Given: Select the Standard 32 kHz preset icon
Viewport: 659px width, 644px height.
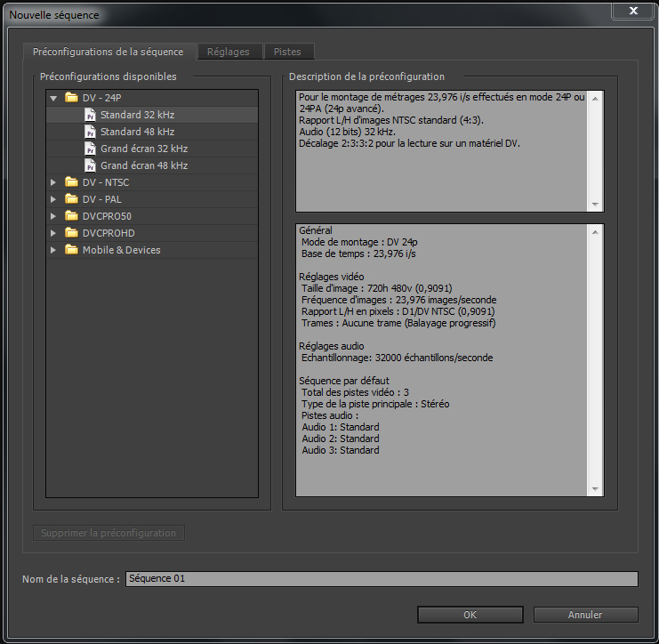Looking at the screenshot, I should pyautogui.click(x=90, y=115).
